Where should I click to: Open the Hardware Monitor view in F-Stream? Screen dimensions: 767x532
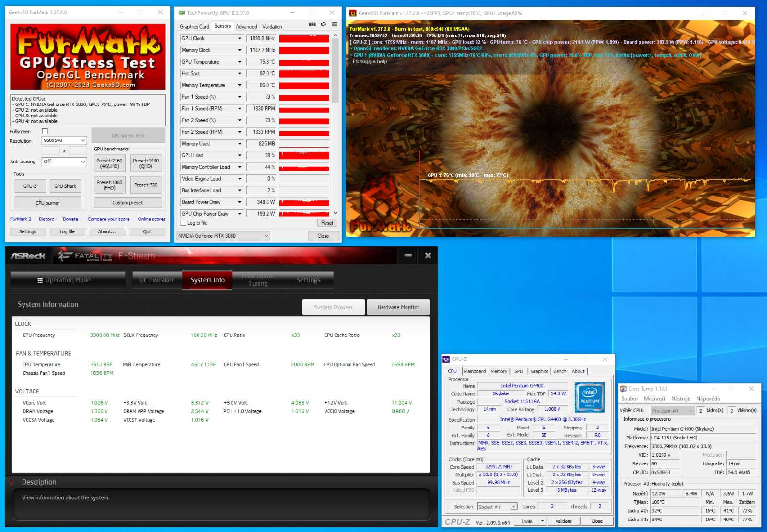click(x=398, y=307)
